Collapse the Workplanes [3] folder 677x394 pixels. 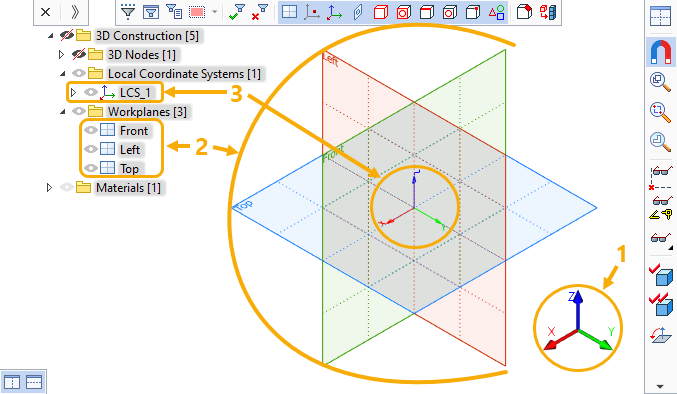63,112
